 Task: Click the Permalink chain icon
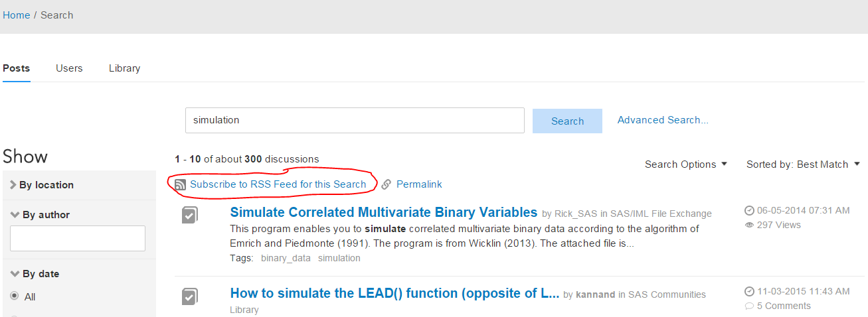pos(387,184)
